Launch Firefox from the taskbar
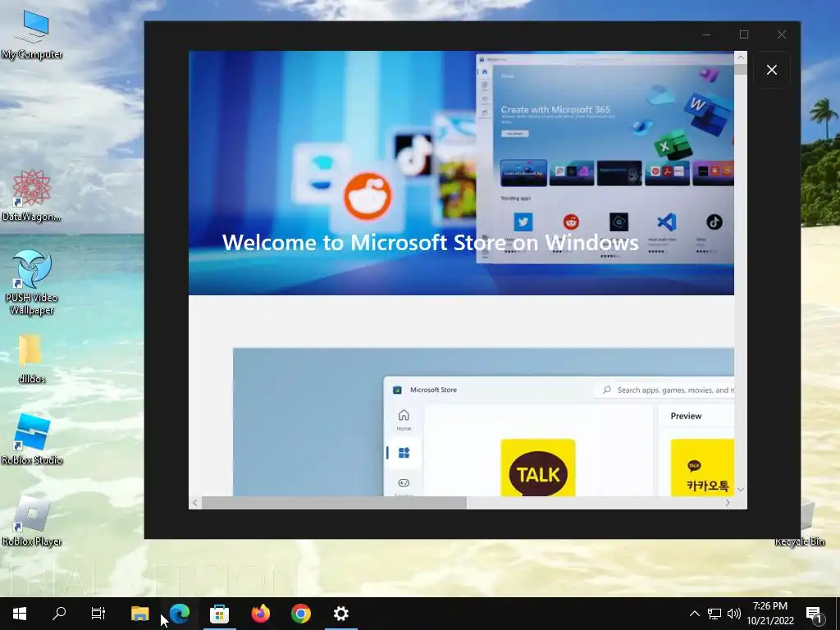 [261, 614]
